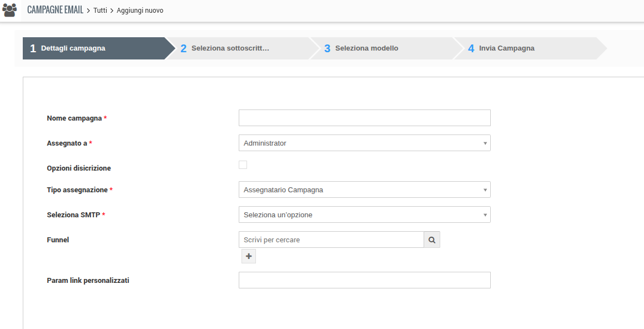Click the Nome campagna label text
The width and height of the screenshot is (644, 329).
point(74,118)
